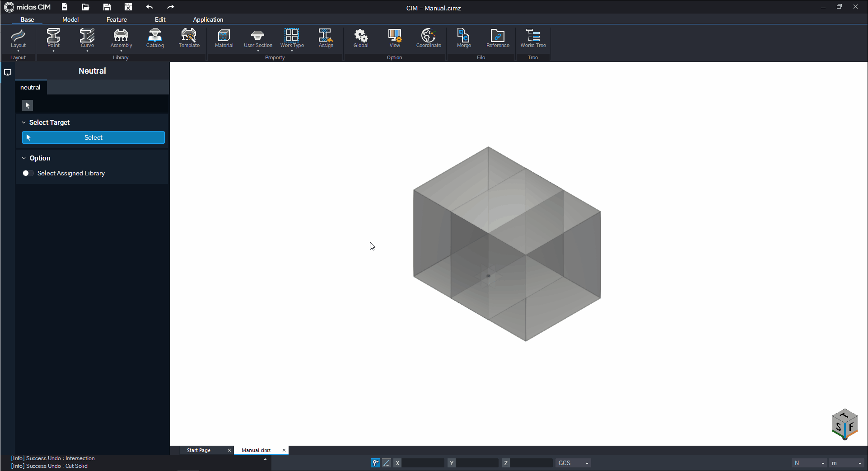This screenshot has width=868, height=471.
Task: Click the Redo arrow
Action: point(170,7)
